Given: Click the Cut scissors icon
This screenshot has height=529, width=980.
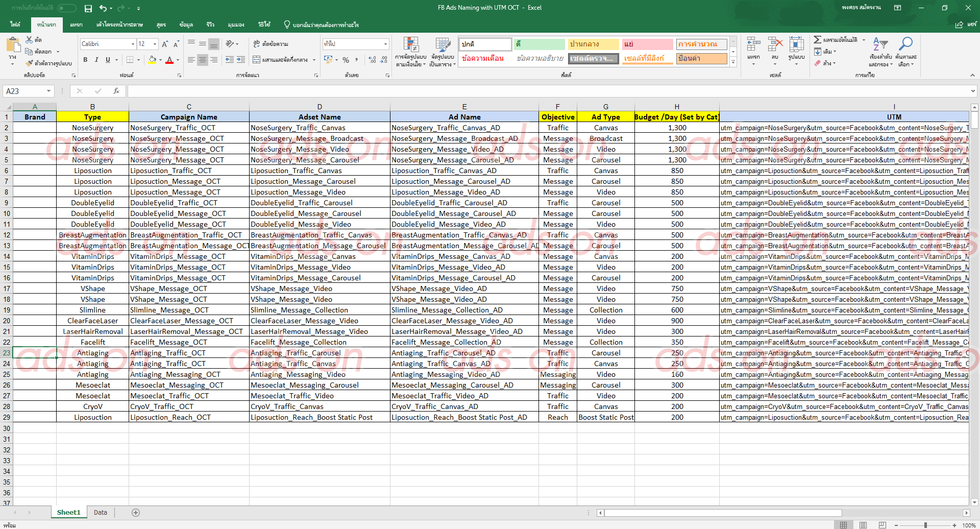Looking at the screenshot, I should pos(30,40).
